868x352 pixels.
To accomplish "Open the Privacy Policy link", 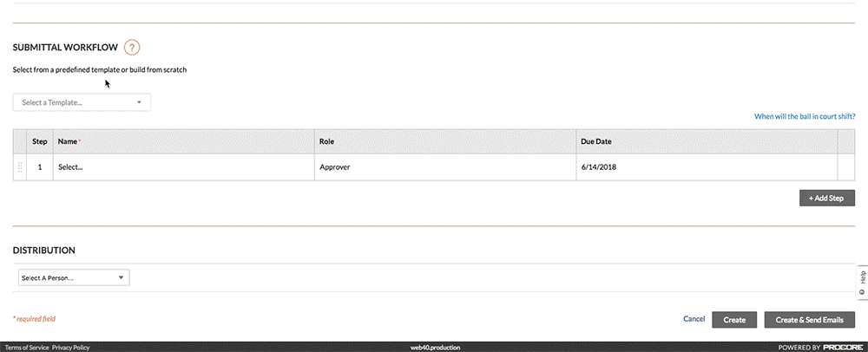I will [70, 347].
